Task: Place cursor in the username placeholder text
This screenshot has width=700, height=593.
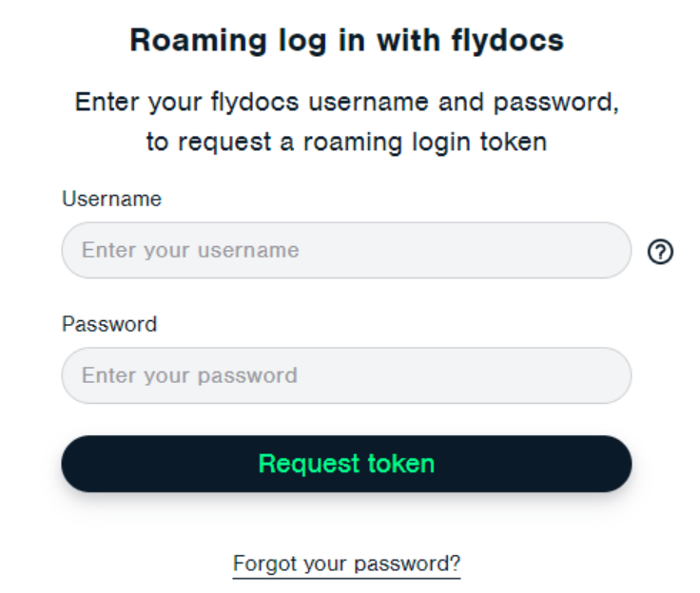Action: tap(190, 251)
